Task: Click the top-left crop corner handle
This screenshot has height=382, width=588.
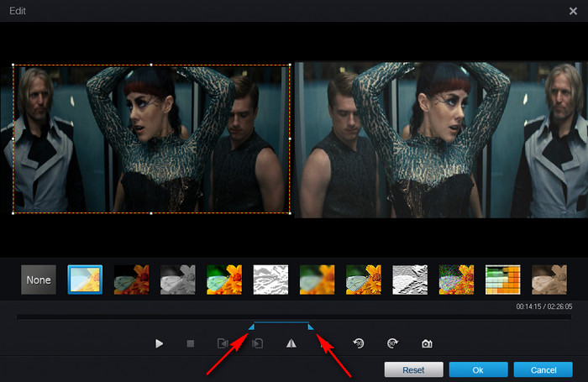Action: click(x=13, y=65)
